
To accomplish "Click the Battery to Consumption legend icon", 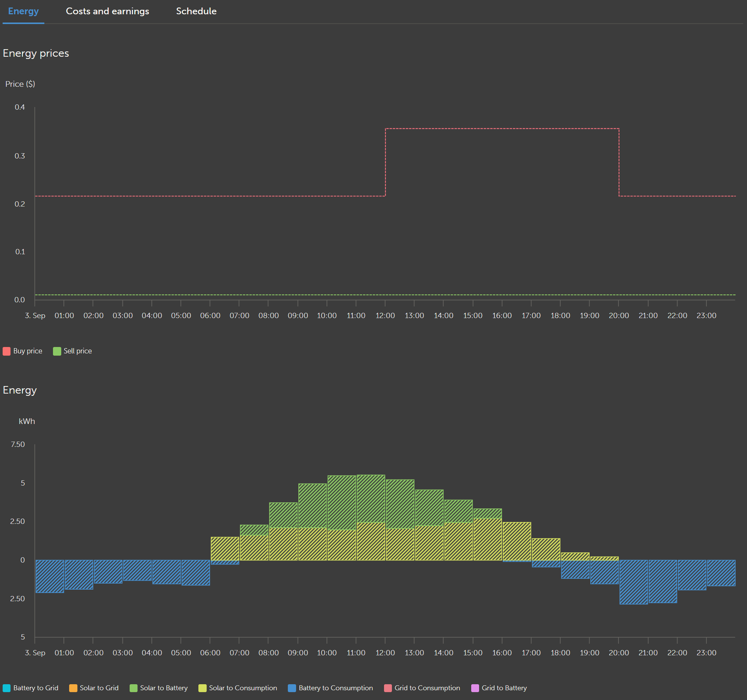I will [x=292, y=688].
